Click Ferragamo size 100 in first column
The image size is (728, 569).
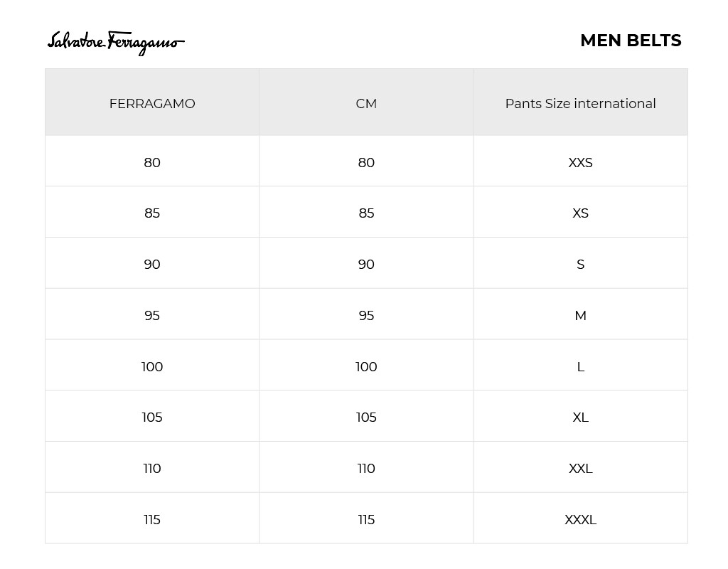[x=152, y=367]
